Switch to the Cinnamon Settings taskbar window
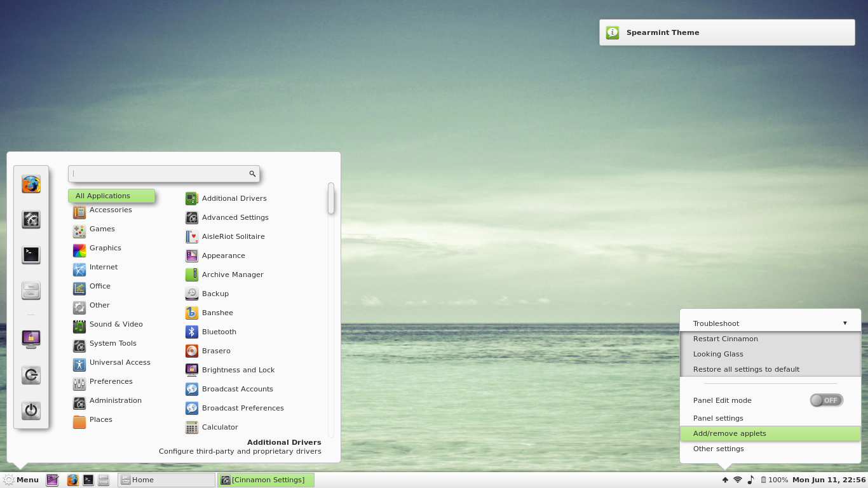This screenshot has width=868, height=488. [x=266, y=480]
